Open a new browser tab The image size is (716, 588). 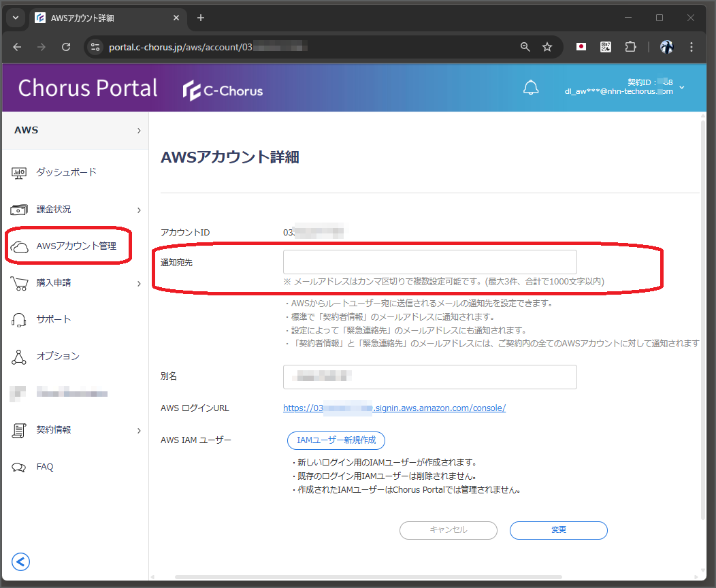[x=201, y=18]
